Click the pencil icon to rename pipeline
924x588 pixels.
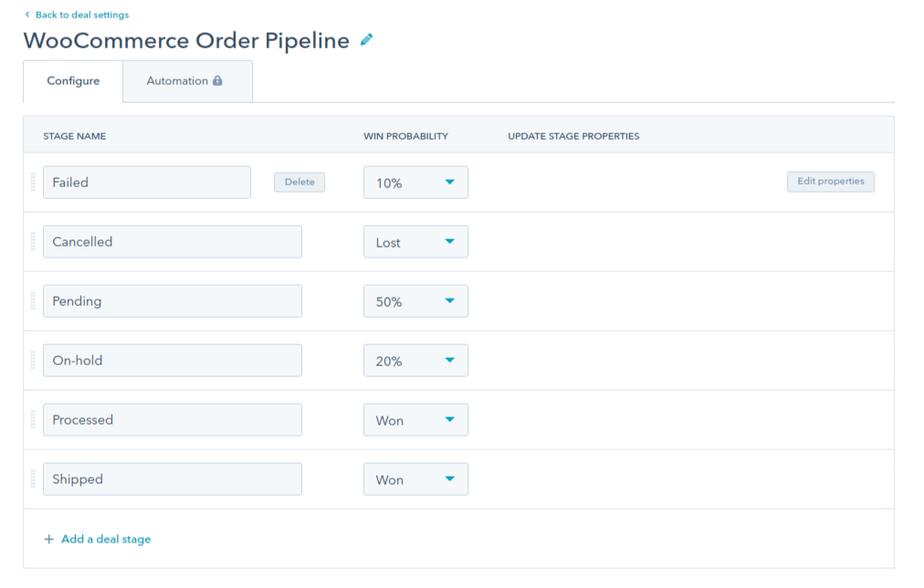[366, 40]
